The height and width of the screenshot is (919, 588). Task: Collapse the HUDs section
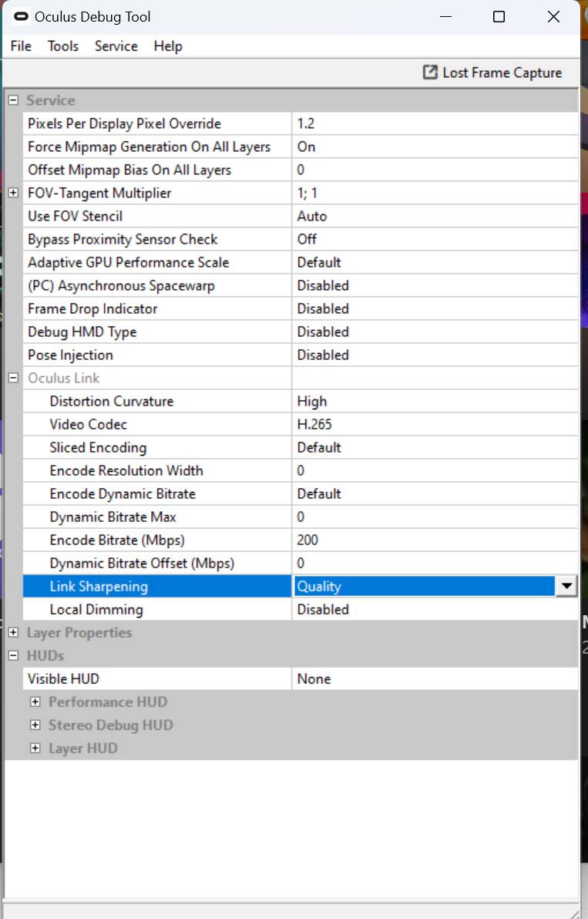tap(13, 655)
